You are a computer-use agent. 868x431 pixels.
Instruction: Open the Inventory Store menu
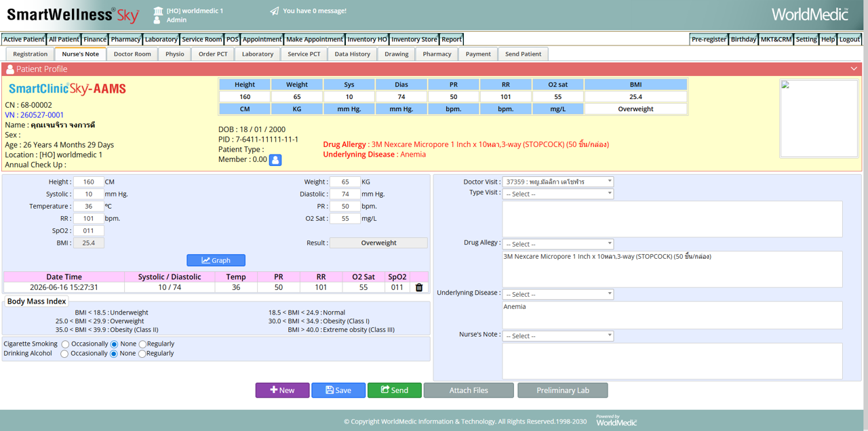pyautogui.click(x=414, y=39)
